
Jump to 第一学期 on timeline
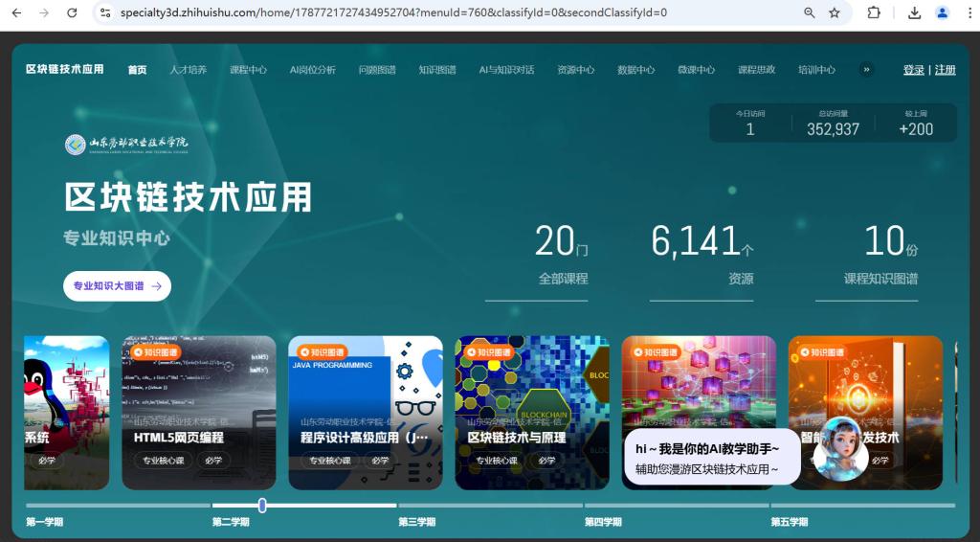pos(44,521)
